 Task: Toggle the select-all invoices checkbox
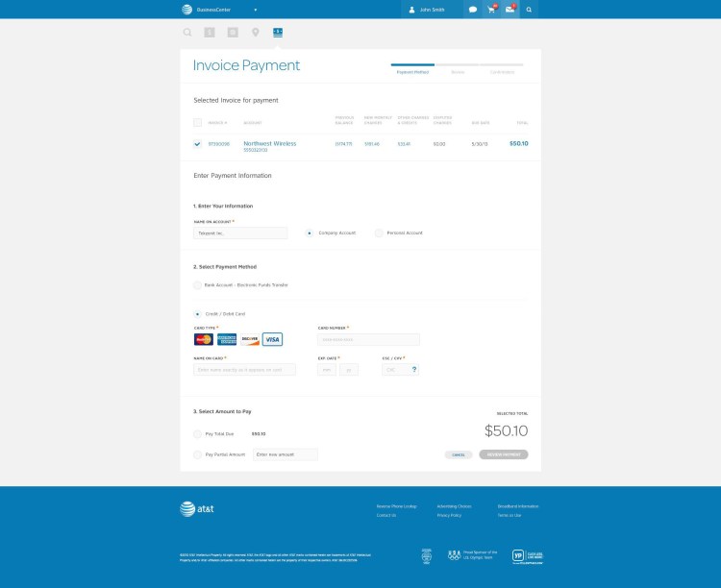click(x=198, y=123)
